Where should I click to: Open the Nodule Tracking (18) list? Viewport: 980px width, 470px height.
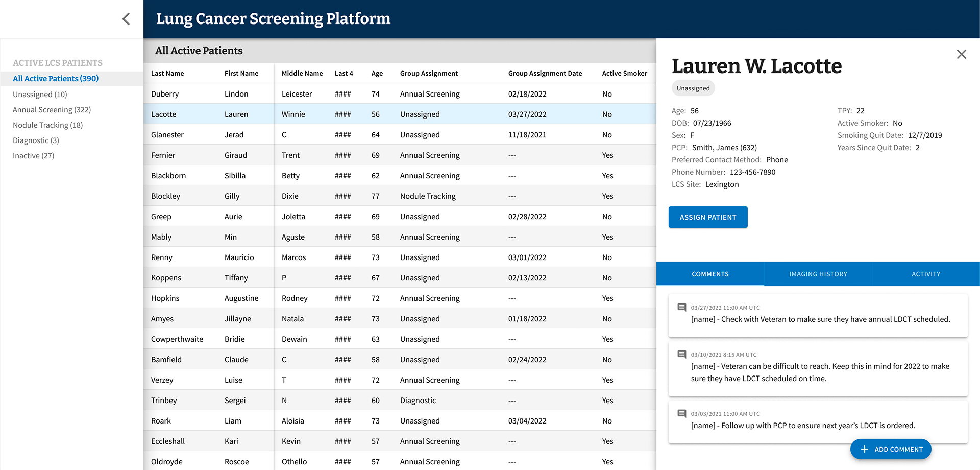pyautogui.click(x=47, y=125)
